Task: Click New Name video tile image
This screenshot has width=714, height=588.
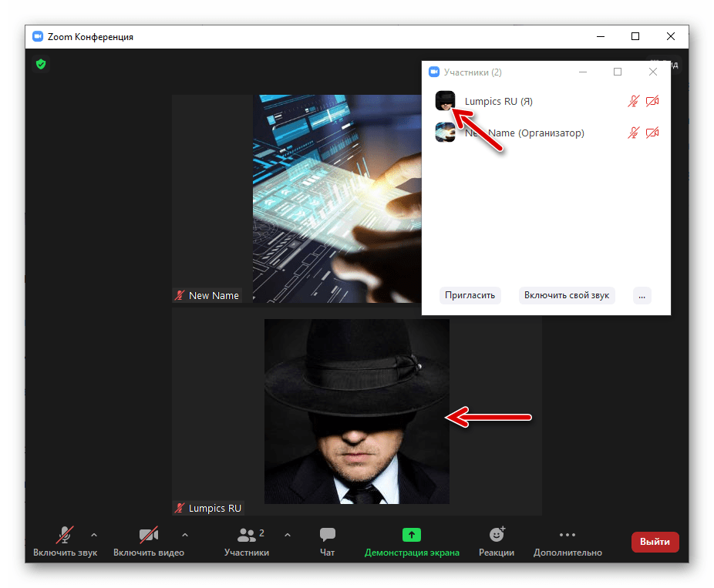Action: coord(337,198)
